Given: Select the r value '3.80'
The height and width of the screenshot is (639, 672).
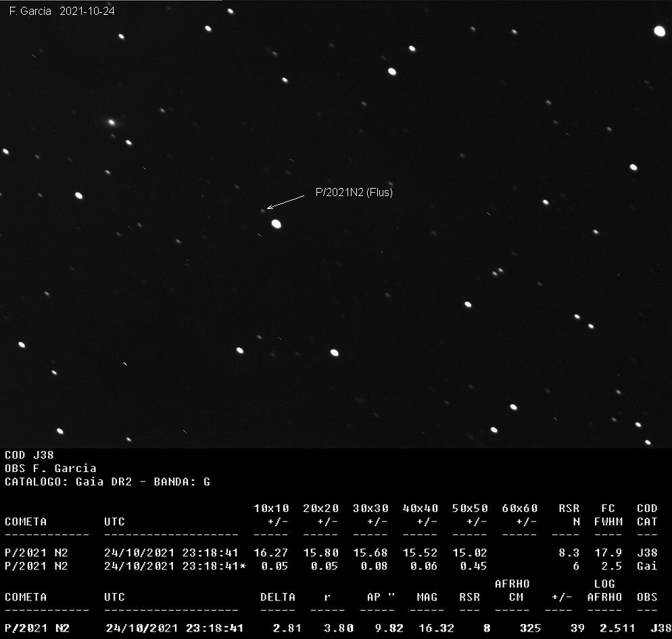Looking at the screenshot, I should point(339,628).
